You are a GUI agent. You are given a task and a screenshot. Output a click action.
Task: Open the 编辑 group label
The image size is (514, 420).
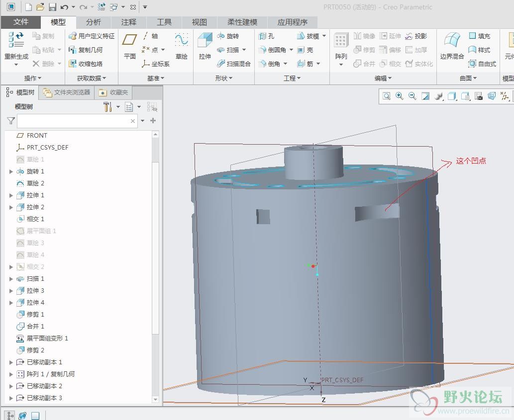pos(383,78)
